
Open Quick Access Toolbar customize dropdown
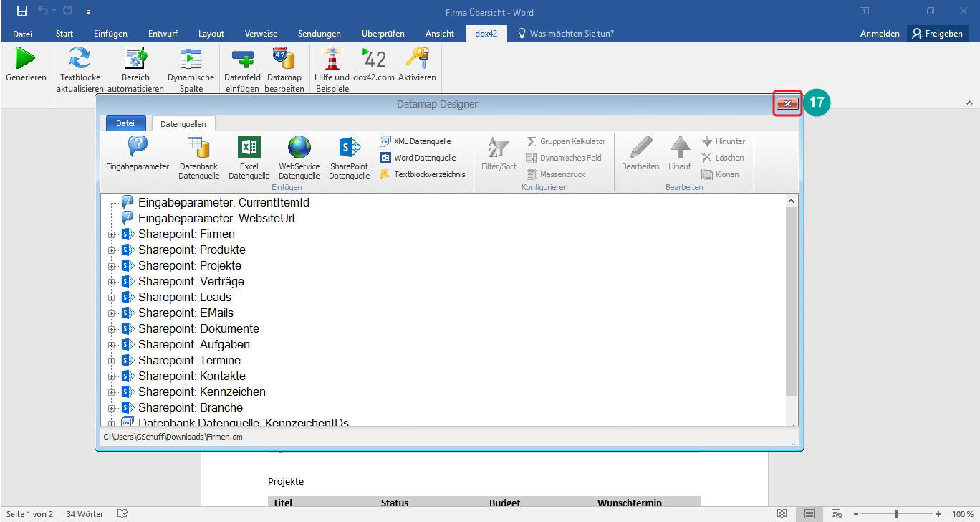(x=88, y=12)
